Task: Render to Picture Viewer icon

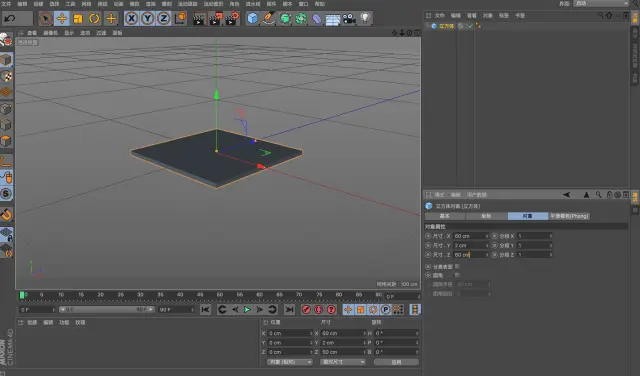Action: [x=215, y=19]
